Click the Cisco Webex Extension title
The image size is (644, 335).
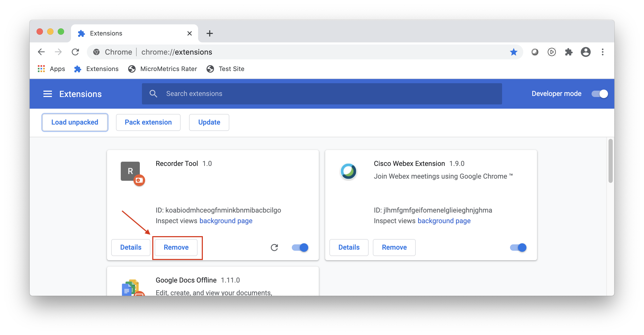pos(409,164)
